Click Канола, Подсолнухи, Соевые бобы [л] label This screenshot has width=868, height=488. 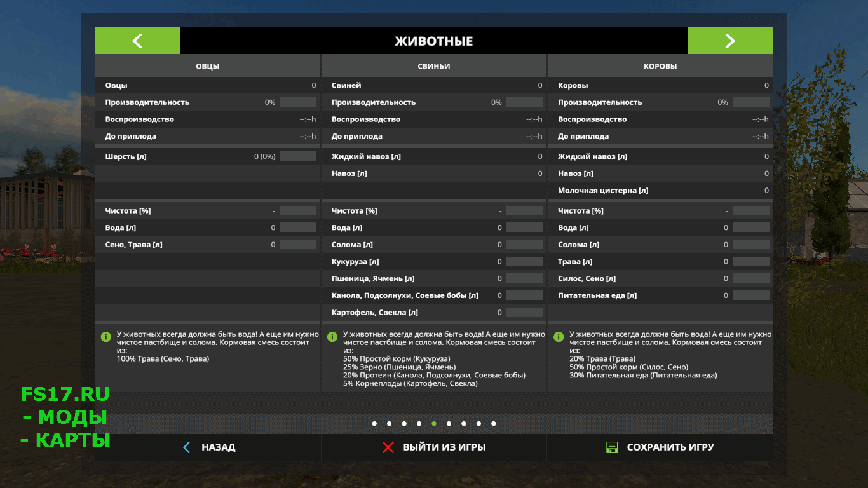405,295
